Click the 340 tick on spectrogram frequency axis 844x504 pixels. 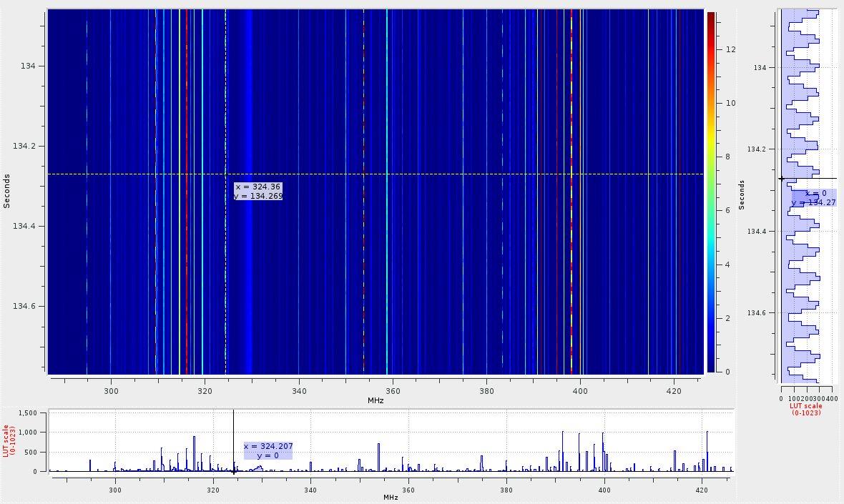pyautogui.click(x=299, y=391)
